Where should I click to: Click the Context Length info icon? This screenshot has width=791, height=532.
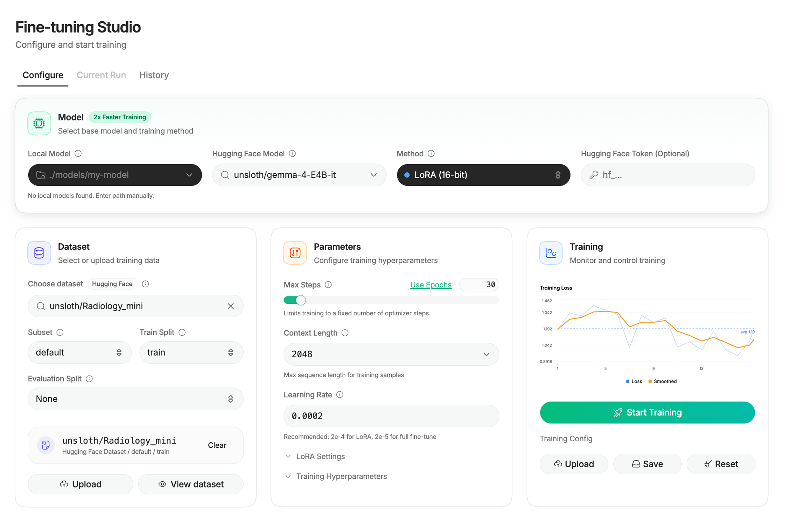345,333
